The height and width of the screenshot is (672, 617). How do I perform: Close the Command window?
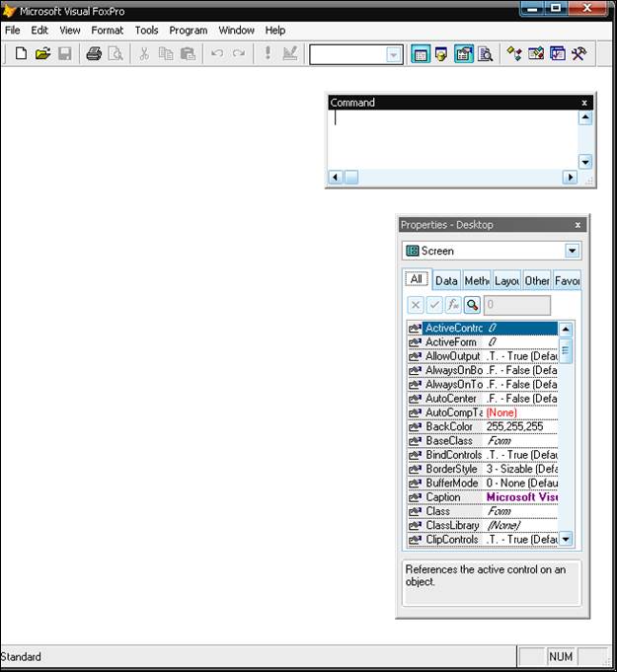(584, 103)
